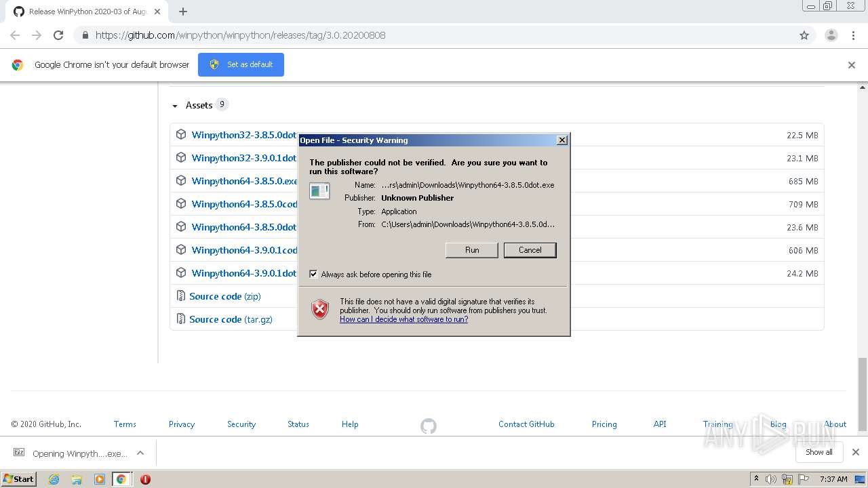Open the Help footer link
Image resolution: width=868 pixels, height=488 pixels.
tap(350, 424)
